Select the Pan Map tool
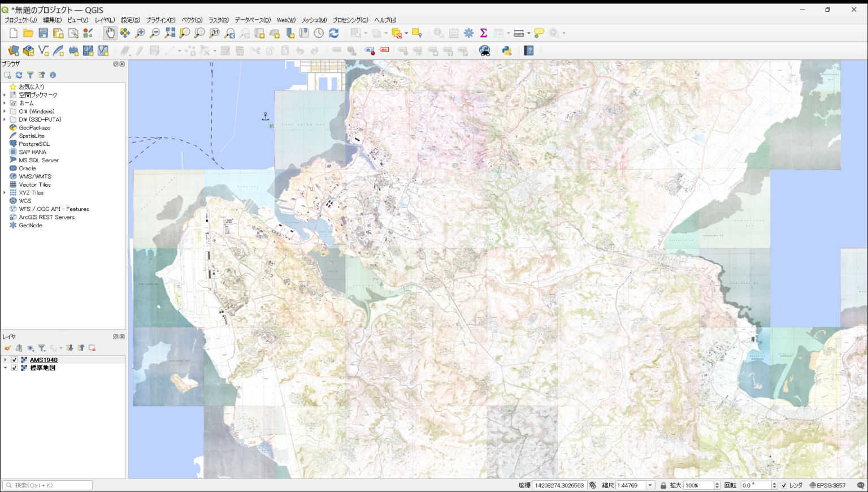Screen dimensions: 868x492 pyautogui.click(x=110, y=33)
